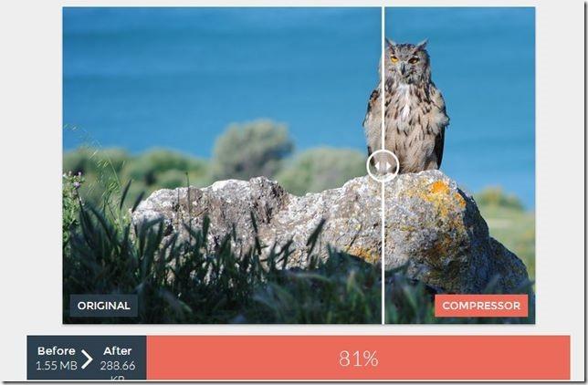
Task: Click the After heading
Action: [118, 351]
